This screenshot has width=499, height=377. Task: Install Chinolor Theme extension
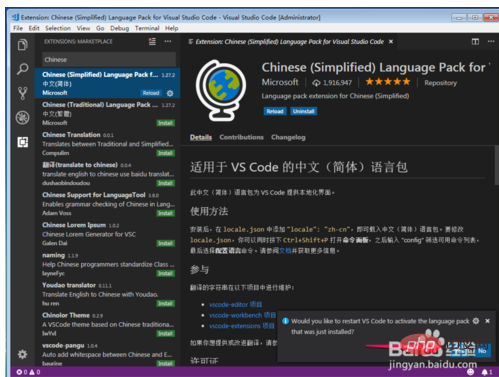[x=165, y=333]
